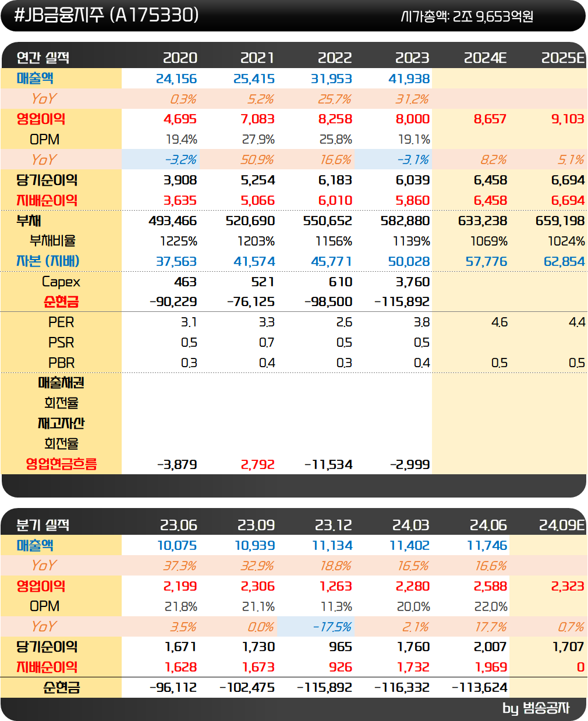Click quarterly revenue value 11,746
This screenshot has height=721, width=588.
[487, 545]
